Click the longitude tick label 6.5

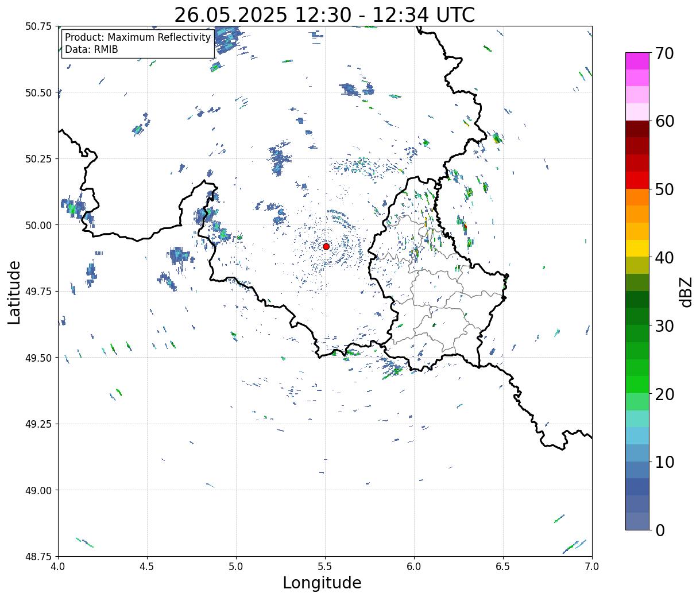(503, 567)
